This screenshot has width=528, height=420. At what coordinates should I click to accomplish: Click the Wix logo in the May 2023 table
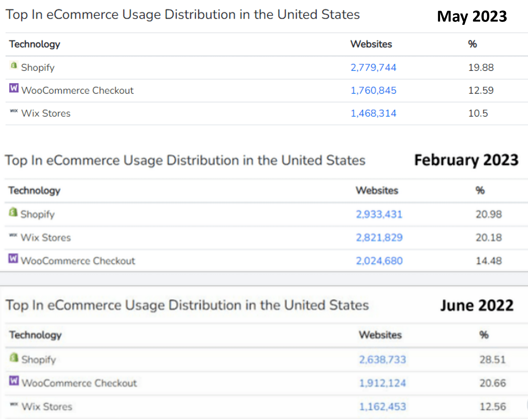(x=14, y=111)
